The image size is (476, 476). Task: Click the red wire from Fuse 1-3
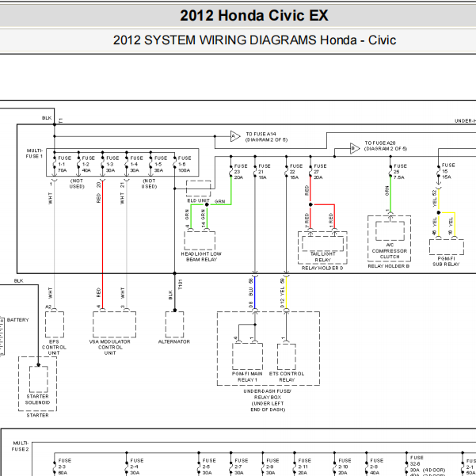coord(103,245)
